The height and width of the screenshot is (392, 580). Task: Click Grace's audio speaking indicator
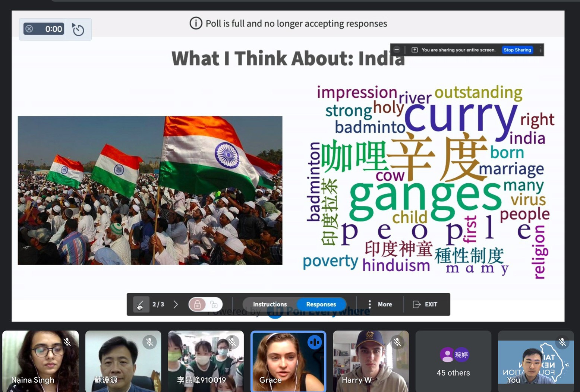click(x=314, y=342)
